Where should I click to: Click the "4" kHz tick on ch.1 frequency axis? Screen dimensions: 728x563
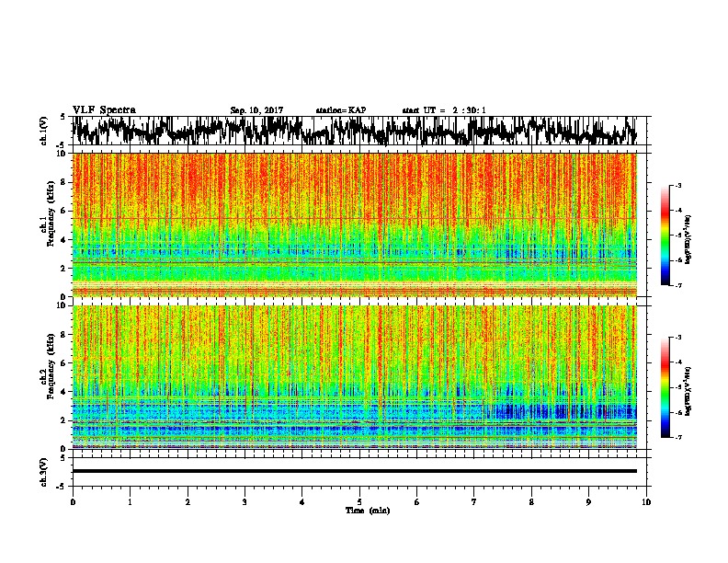coord(64,240)
